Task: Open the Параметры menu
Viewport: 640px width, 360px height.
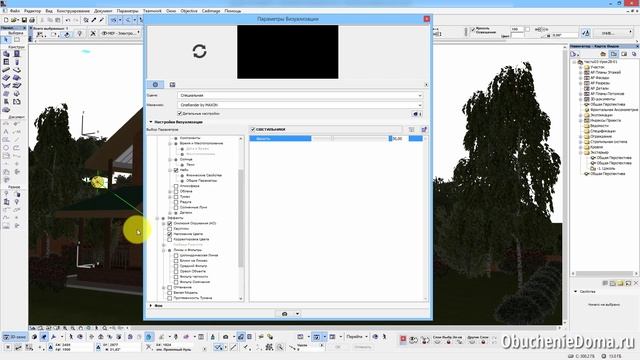Action: tap(127, 11)
